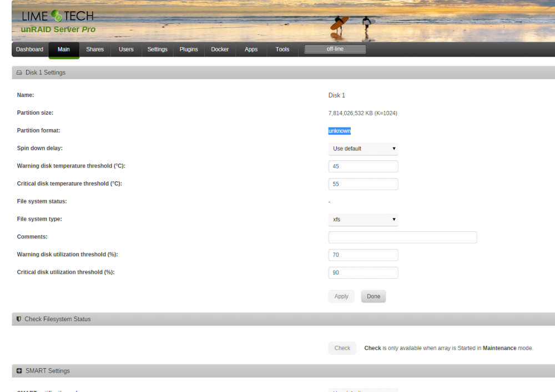Screen dimensions: 555x392
Task: Click the 'Check Filesystem Status' section title
Action: tap(57, 319)
